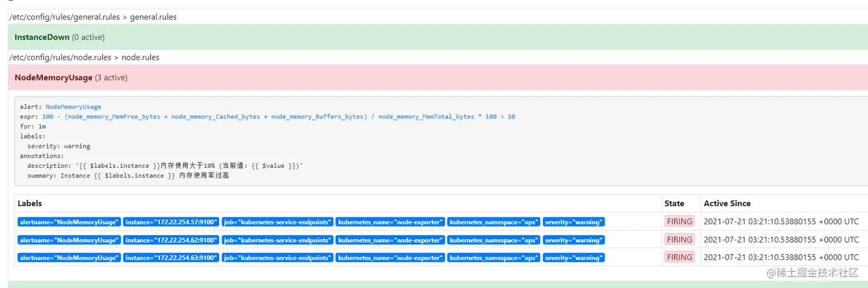Click severity label in 172.22.254.57 row
This screenshot has height=288, width=868.
tap(573, 222)
